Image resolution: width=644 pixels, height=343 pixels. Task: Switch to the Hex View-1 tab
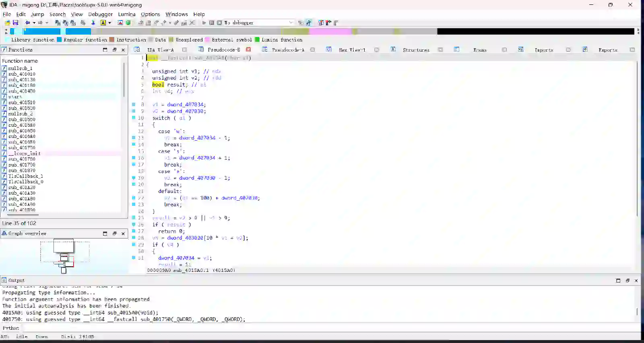(351, 50)
